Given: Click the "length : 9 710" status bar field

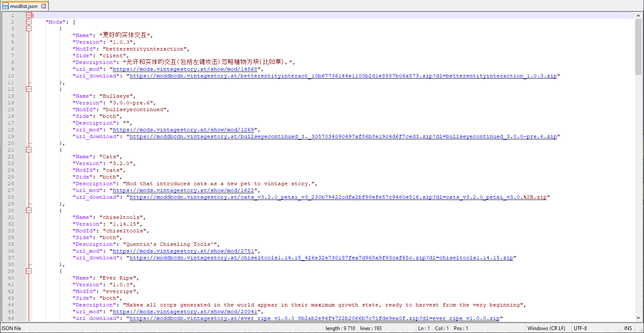Looking at the screenshot, I should pyautogui.click(x=340, y=328).
